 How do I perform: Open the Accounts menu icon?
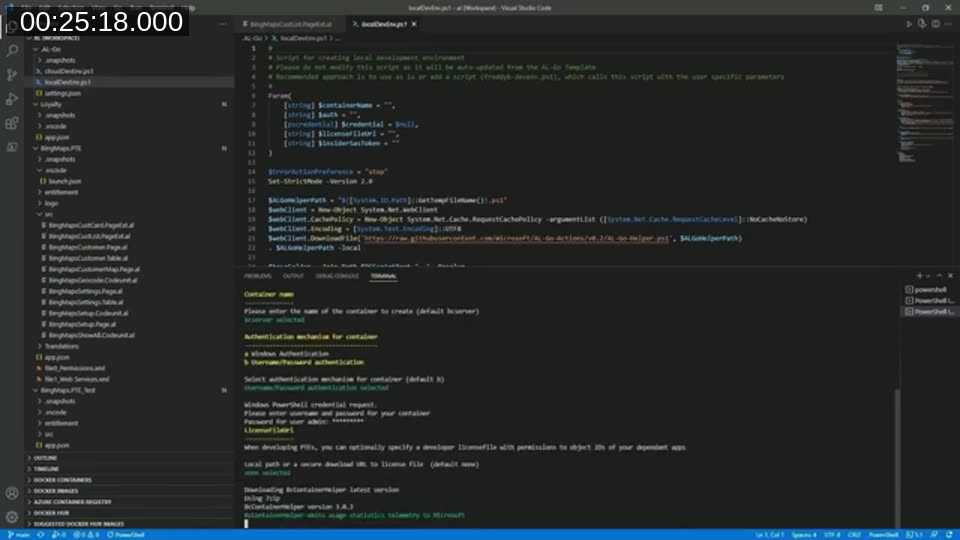[12, 493]
